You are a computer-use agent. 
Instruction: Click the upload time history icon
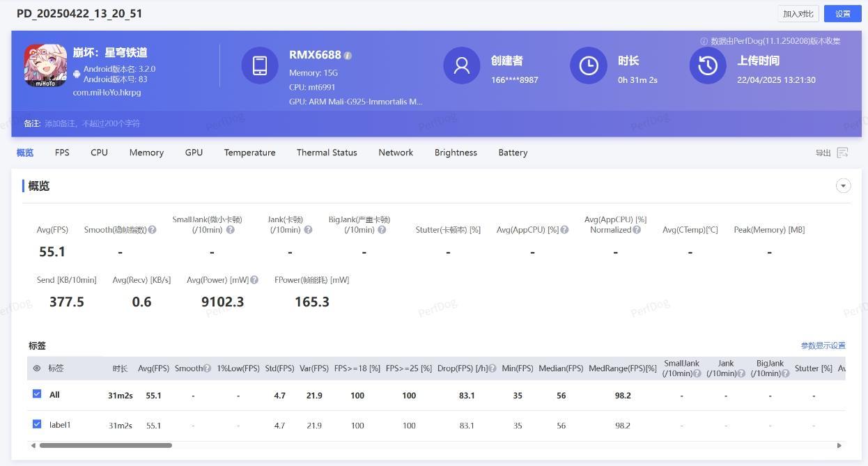pyautogui.click(x=708, y=65)
